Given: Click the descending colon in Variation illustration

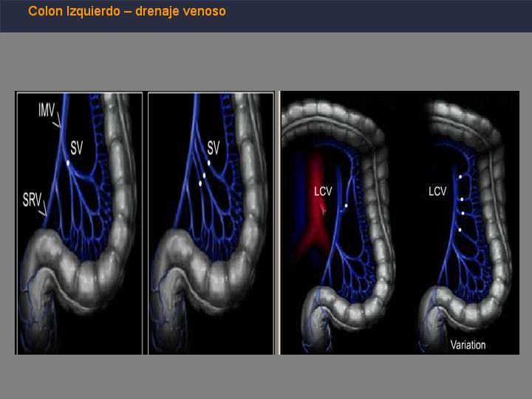Looking at the screenshot, I should click(496, 220).
